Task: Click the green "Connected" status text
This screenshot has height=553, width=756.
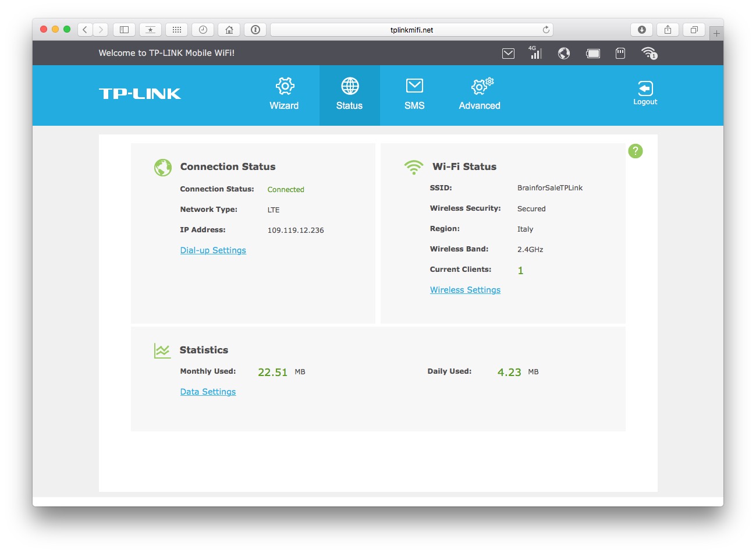Action: click(x=286, y=190)
